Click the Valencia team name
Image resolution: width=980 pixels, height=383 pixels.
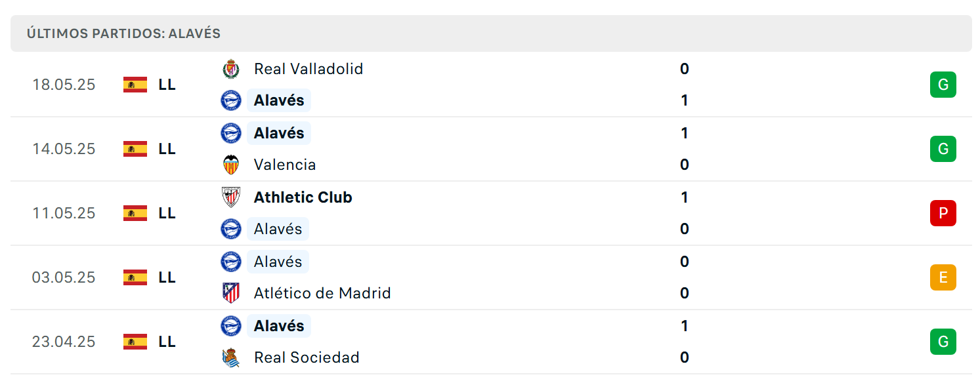[285, 165]
